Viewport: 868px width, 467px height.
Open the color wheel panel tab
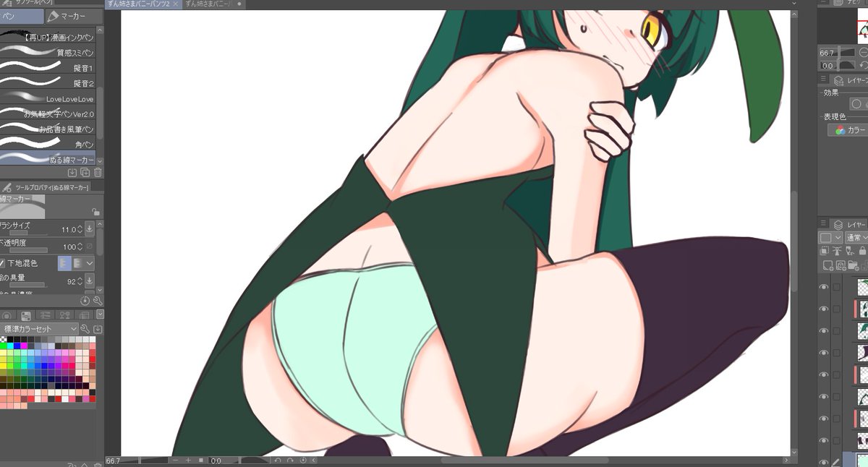7,315
